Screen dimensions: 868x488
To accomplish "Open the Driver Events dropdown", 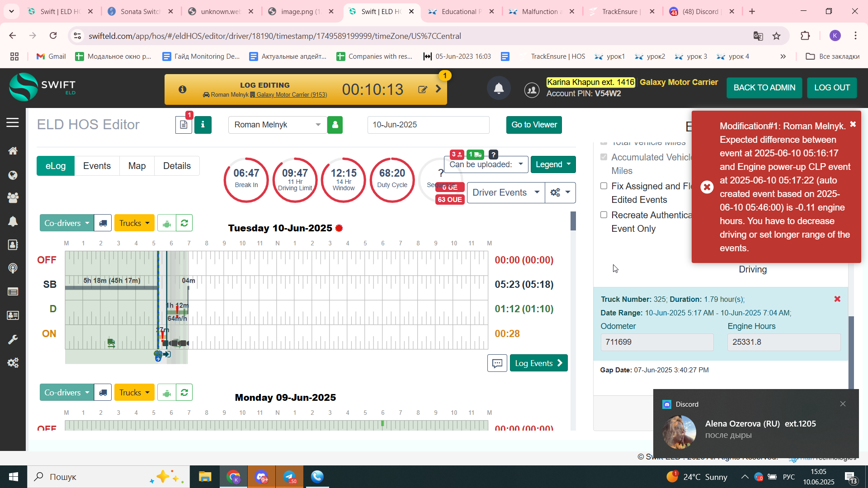I will (x=505, y=193).
